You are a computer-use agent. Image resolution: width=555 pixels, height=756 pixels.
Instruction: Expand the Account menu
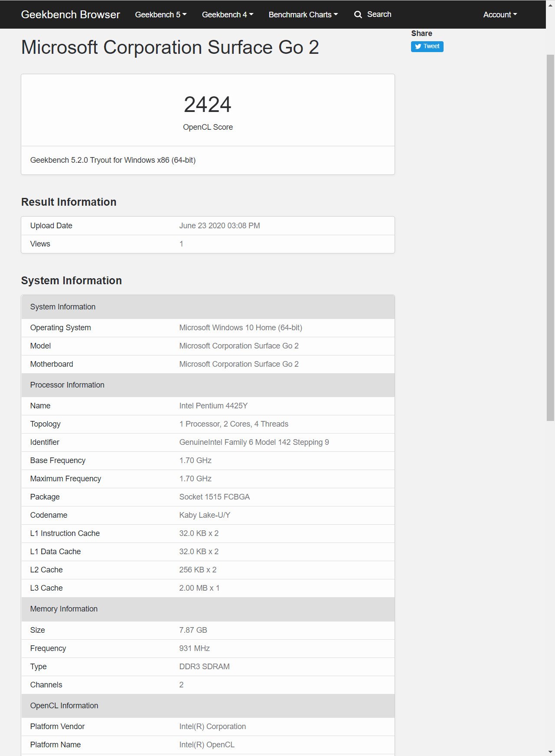499,15
